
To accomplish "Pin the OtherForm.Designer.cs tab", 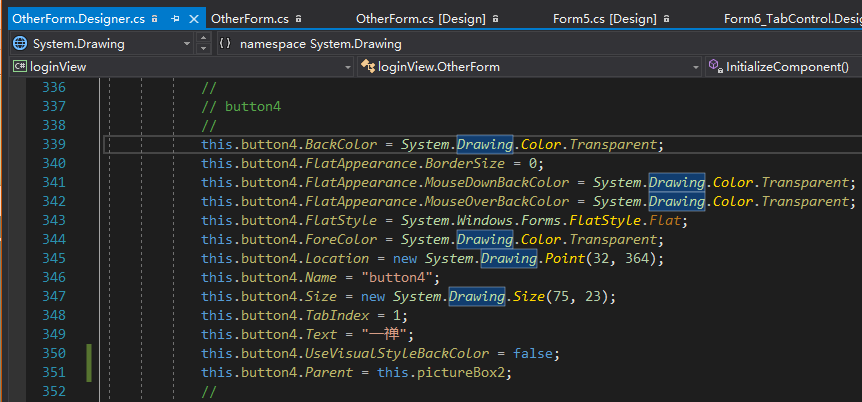I will 175,19.
